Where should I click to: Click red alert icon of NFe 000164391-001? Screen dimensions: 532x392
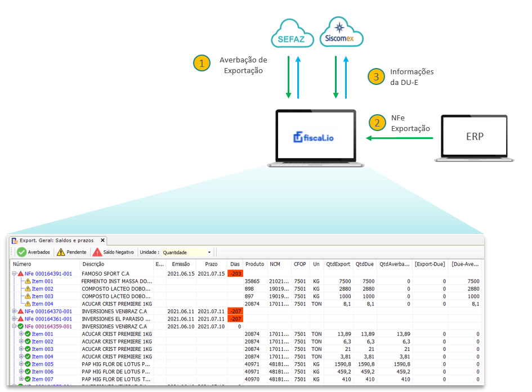20,273
